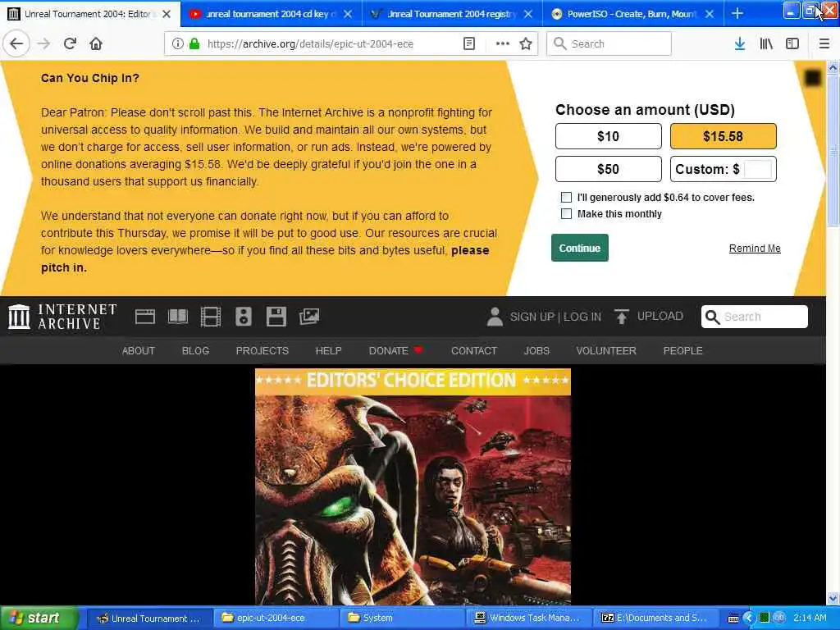Click the address bar URL
The width and height of the screenshot is (840, 630).
point(310,44)
